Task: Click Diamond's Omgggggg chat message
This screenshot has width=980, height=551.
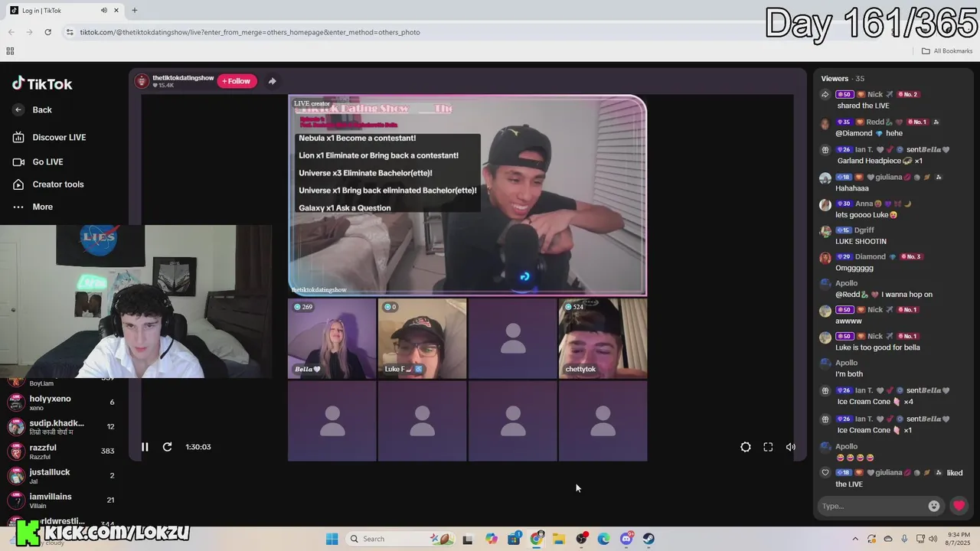Action: [854, 269]
